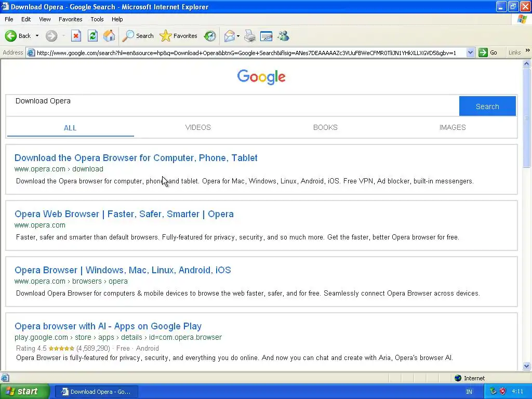Viewport: 532px width, 399px height.
Task: Switch to the IMAGES tab
Action: 453,128
